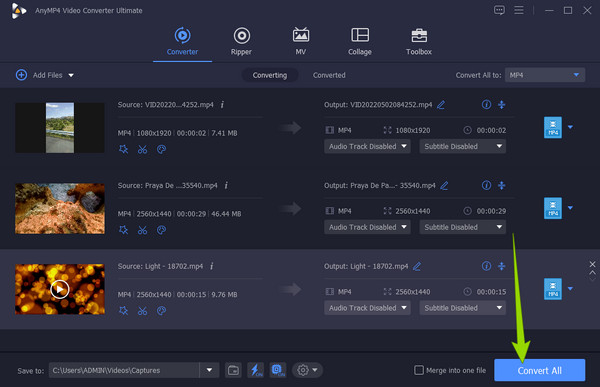
Task: Open Audio Track dropdown for Praya De video
Action: click(x=367, y=227)
